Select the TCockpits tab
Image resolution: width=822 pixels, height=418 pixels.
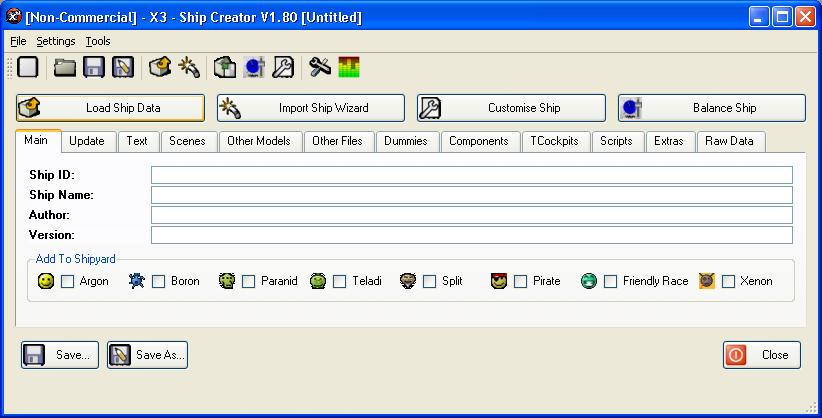coord(555,141)
